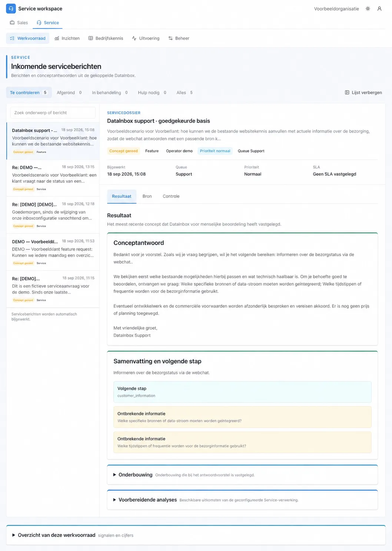Open DEMO — Voorbeeldil... message from 11:53
This screenshot has width=392, height=551.
[x=53, y=252]
